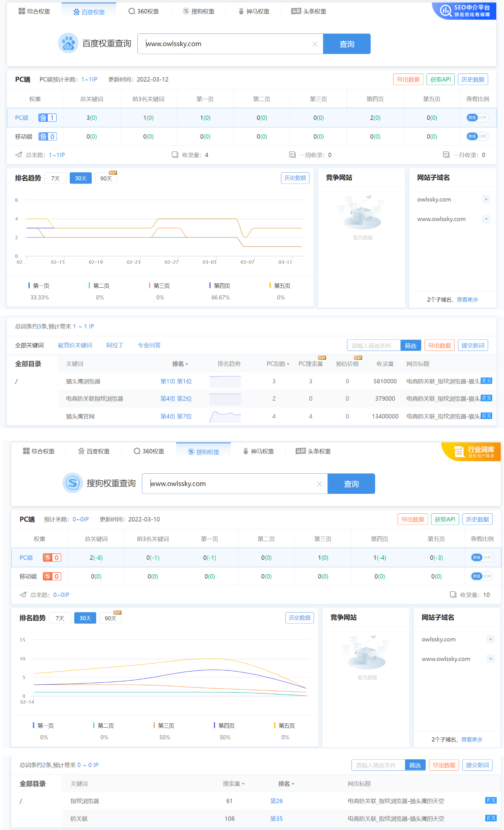The height and width of the screenshot is (830, 504).
Task: Click 获取API in Baidu PC端 header
Action: [x=440, y=80]
